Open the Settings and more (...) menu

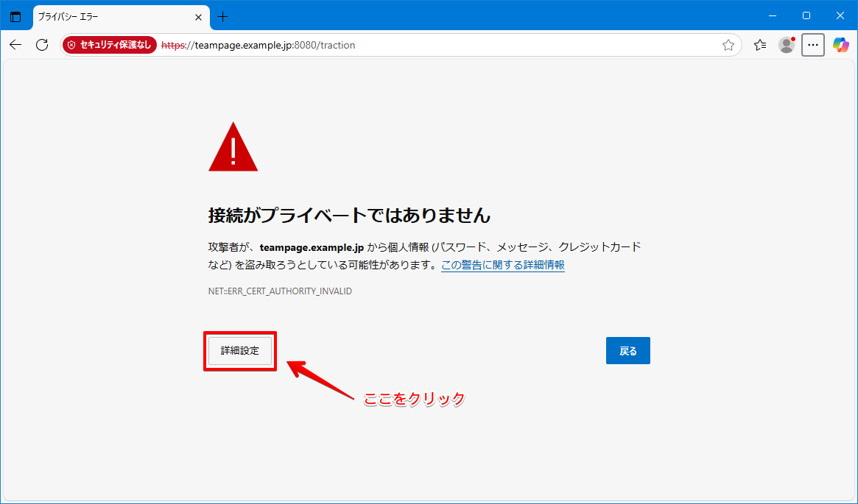812,45
